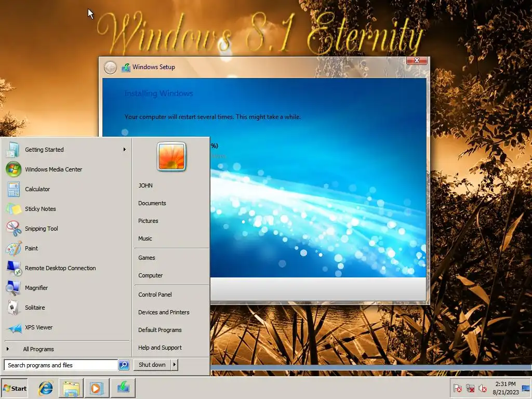Launch the Snipping Tool scissors icon
This screenshot has height=399, width=532.
click(x=14, y=229)
